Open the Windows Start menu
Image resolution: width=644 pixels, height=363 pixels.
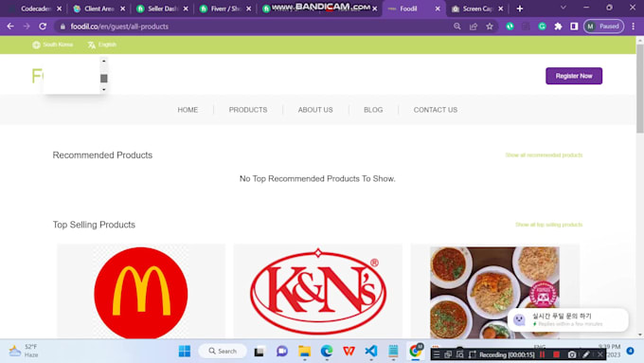[185, 351]
